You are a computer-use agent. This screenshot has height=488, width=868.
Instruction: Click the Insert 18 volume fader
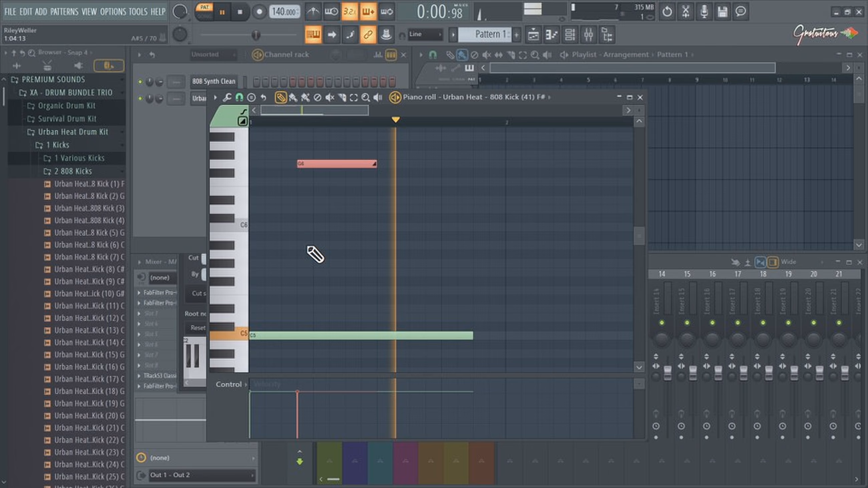(769, 373)
